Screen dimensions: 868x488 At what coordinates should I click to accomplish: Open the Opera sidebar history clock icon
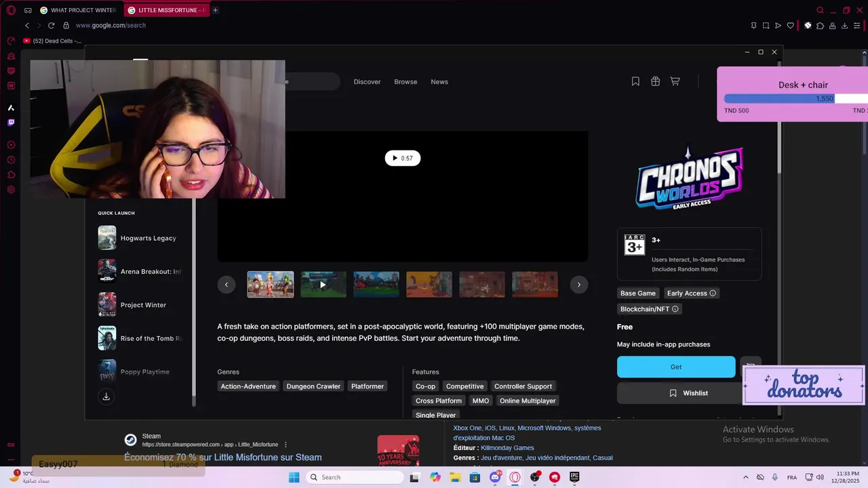pyautogui.click(x=11, y=160)
